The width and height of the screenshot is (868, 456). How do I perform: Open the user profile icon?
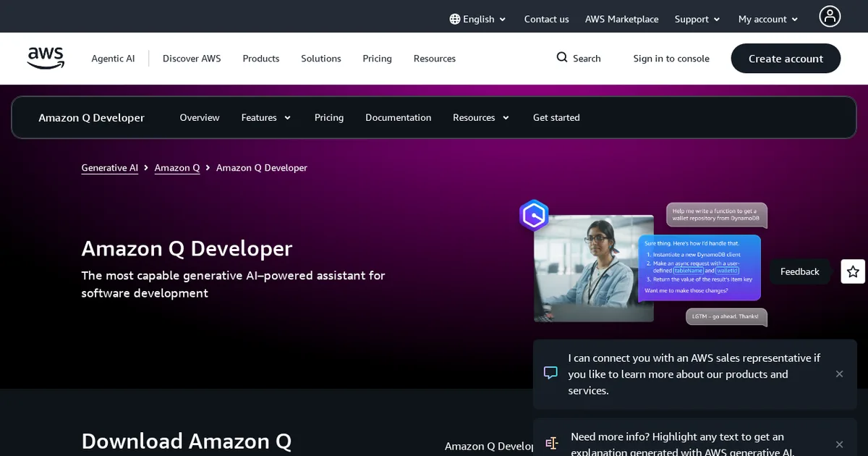coord(830,16)
